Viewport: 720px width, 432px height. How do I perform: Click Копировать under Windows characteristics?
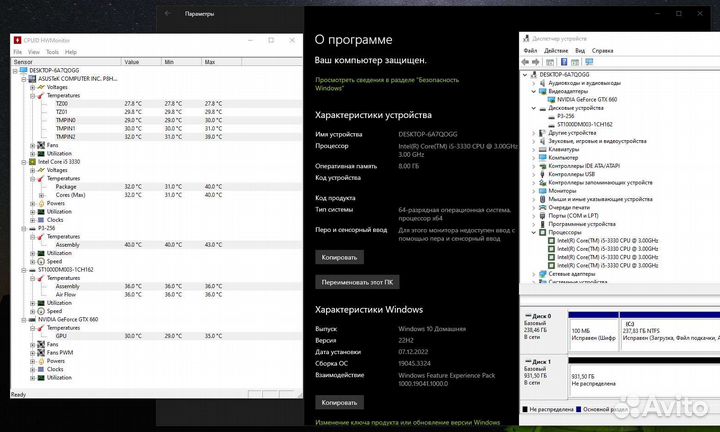point(339,402)
